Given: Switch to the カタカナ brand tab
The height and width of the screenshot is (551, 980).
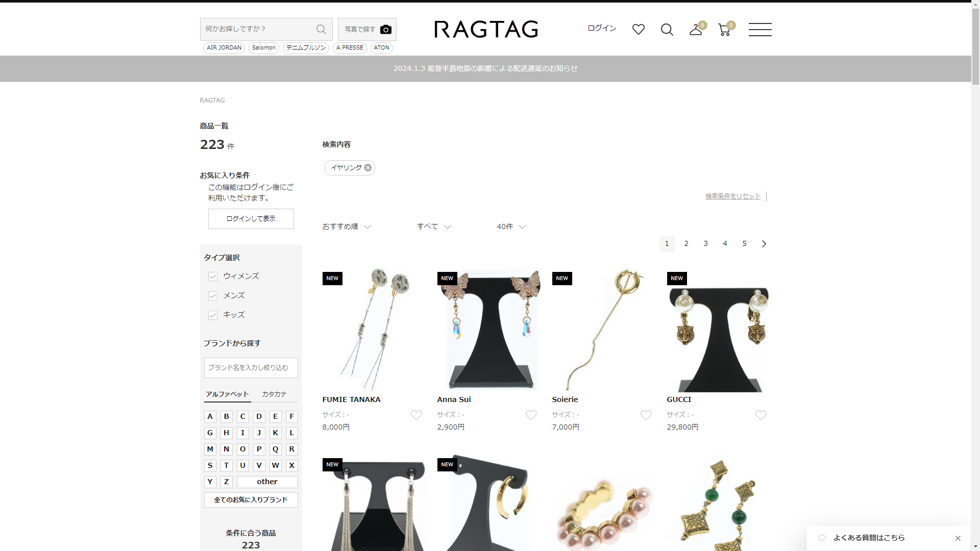Looking at the screenshot, I should pos(274,394).
